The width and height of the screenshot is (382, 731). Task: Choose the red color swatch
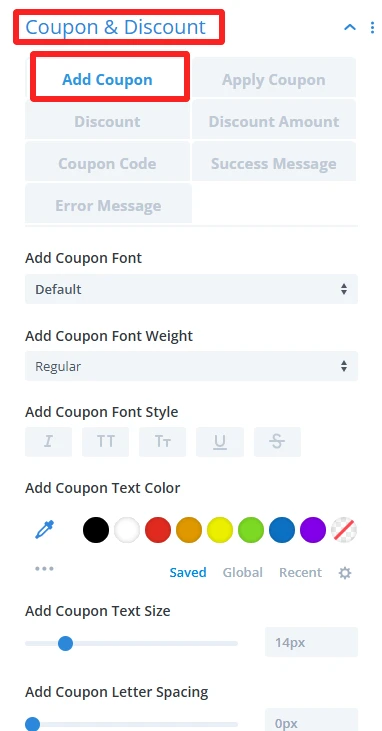tap(158, 530)
